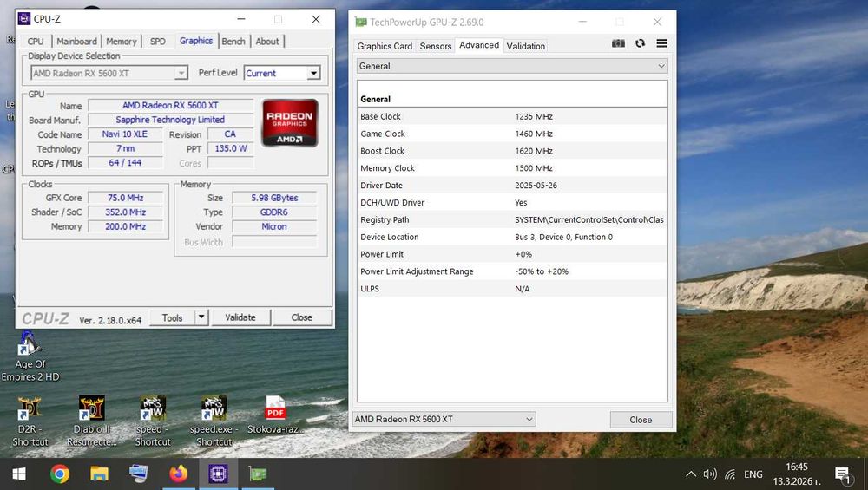Open the Windows Start menu
Screen dimensions: 868x490
click(x=19, y=474)
